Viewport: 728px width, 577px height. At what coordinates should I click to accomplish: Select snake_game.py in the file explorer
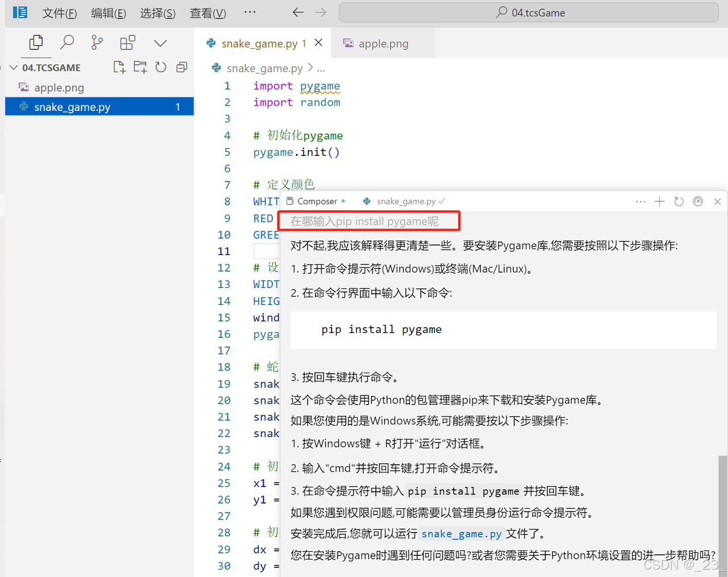click(72, 107)
